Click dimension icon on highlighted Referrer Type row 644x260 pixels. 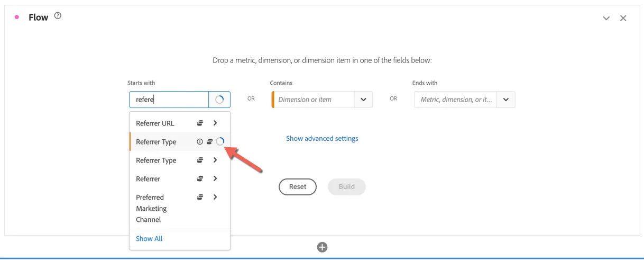(x=209, y=141)
